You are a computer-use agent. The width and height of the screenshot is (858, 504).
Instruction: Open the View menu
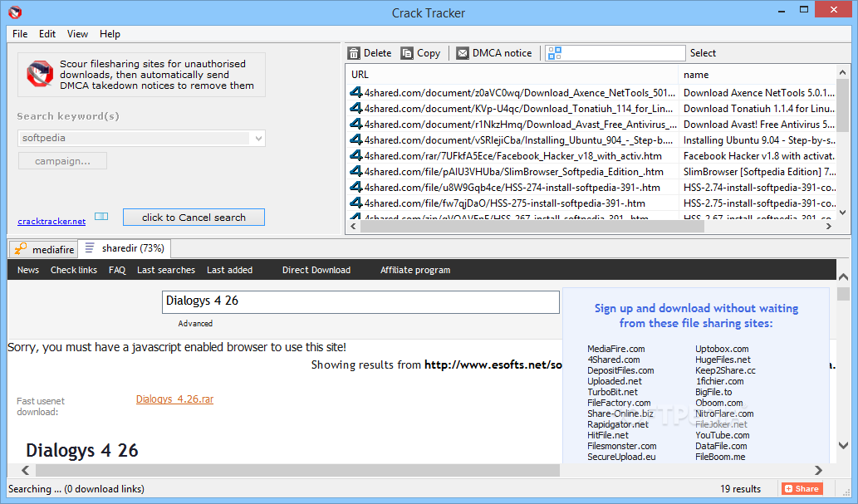click(x=77, y=34)
